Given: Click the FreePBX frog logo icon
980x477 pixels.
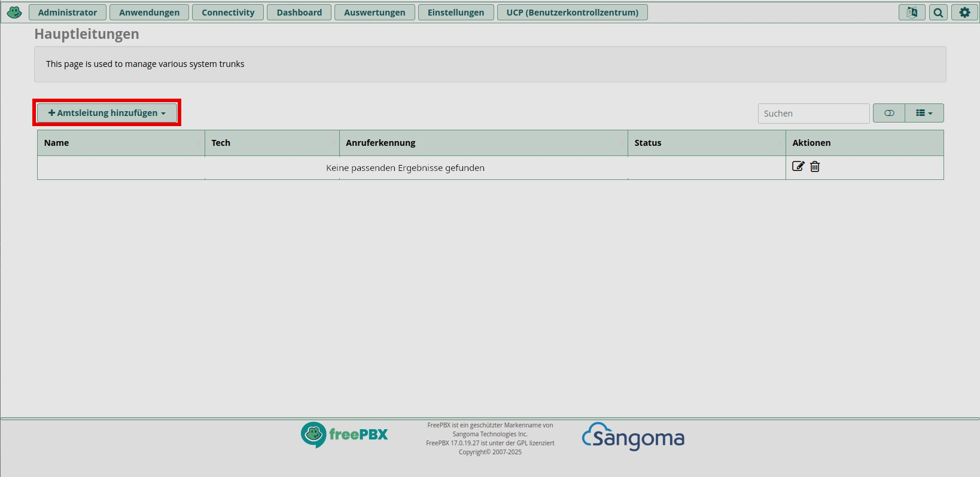Looking at the screenshot, I should [14, 12].
